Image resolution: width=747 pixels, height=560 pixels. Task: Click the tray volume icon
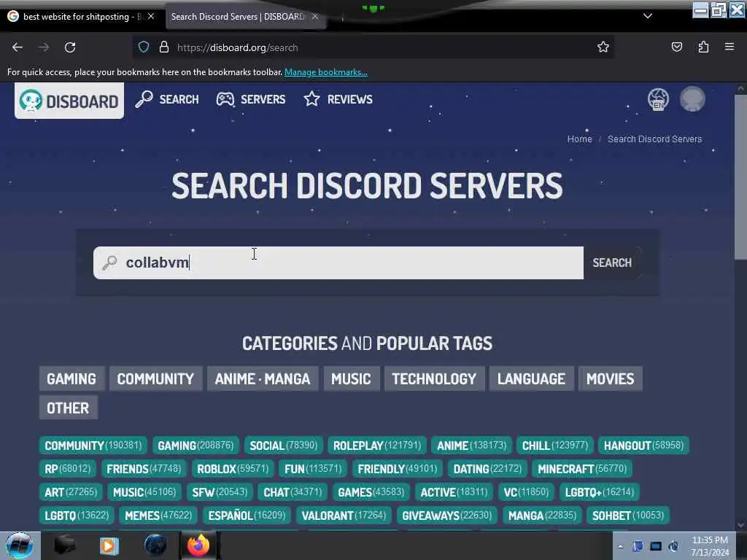click(673, 546)
